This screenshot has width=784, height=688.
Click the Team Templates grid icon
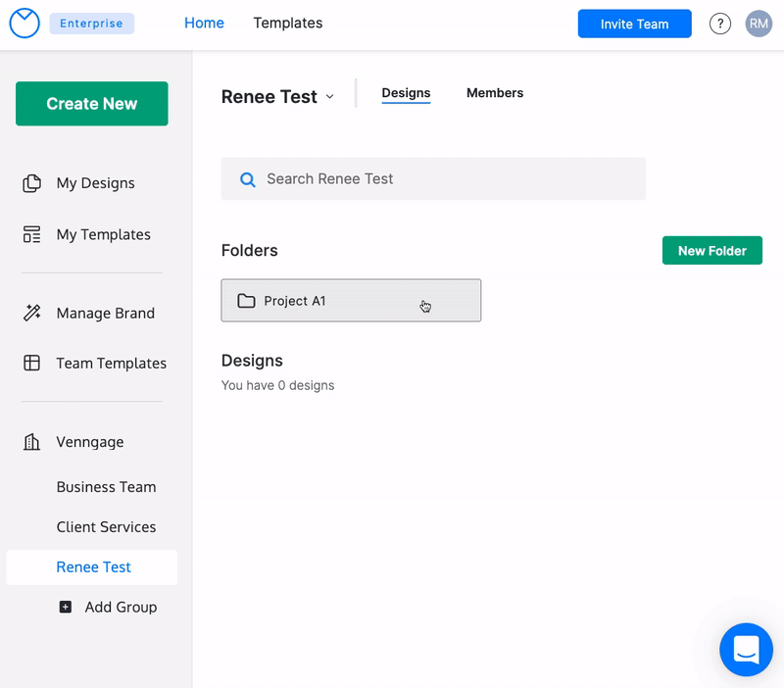tap(32, 364)
